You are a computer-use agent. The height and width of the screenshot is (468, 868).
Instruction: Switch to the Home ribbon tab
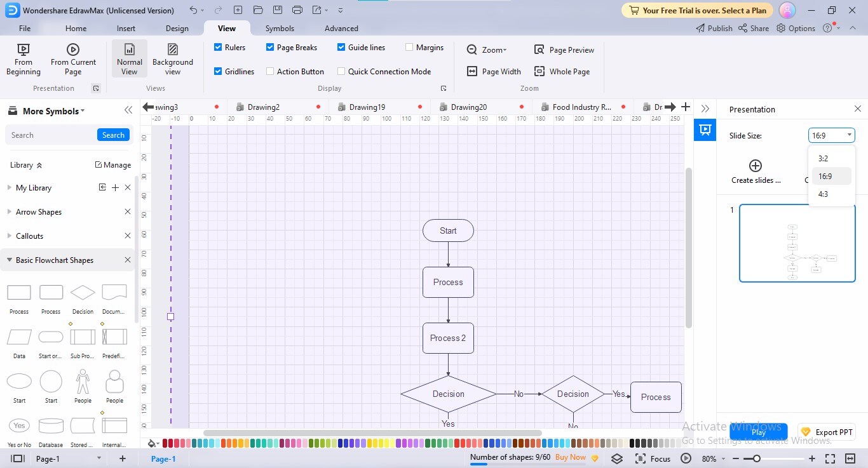coord(76,29)
